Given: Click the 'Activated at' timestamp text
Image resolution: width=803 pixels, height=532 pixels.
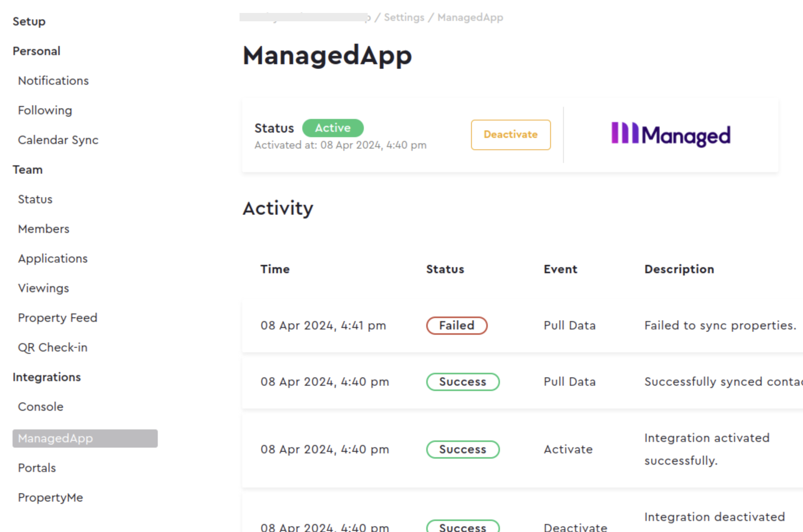Looking at the screenshot, I should tap(340, 145).
